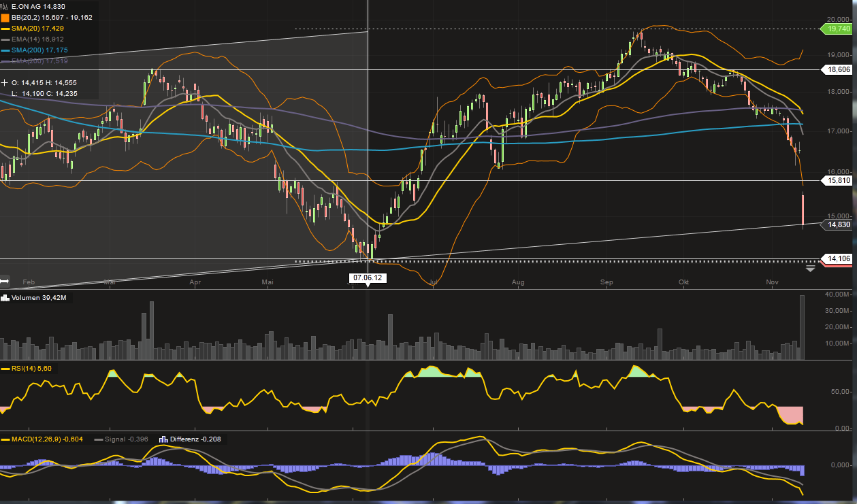Image resolution: width=857 pixels, height=504 pixels.
Task: Click the current price 14,830 tag
Action: [837, 224]
